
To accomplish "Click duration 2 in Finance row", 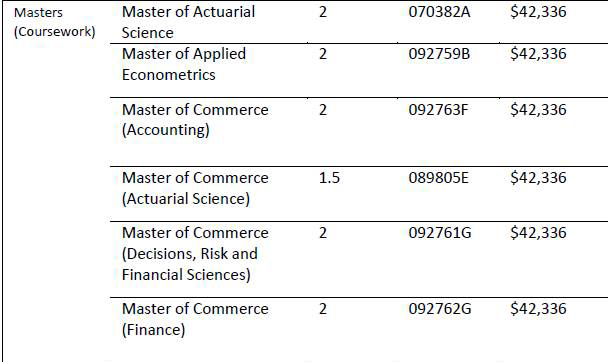I will pos(323,309).
